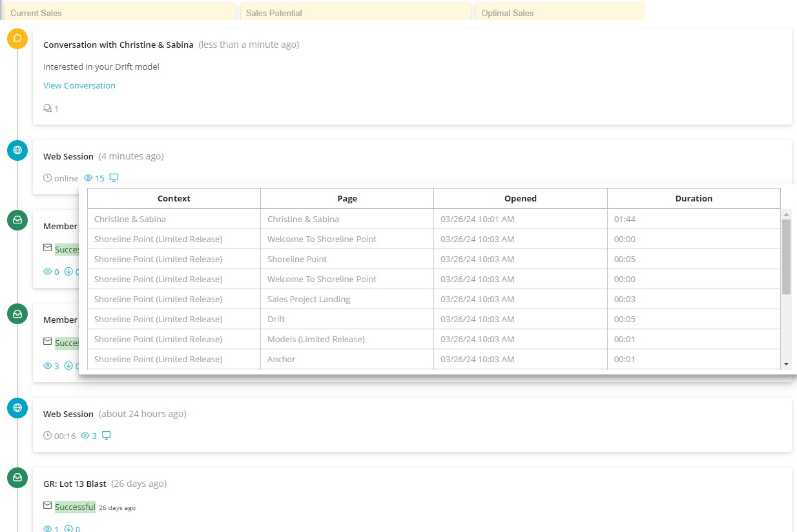
Task: Click the clock icon next to 00:16 duration
Action: 47,436
